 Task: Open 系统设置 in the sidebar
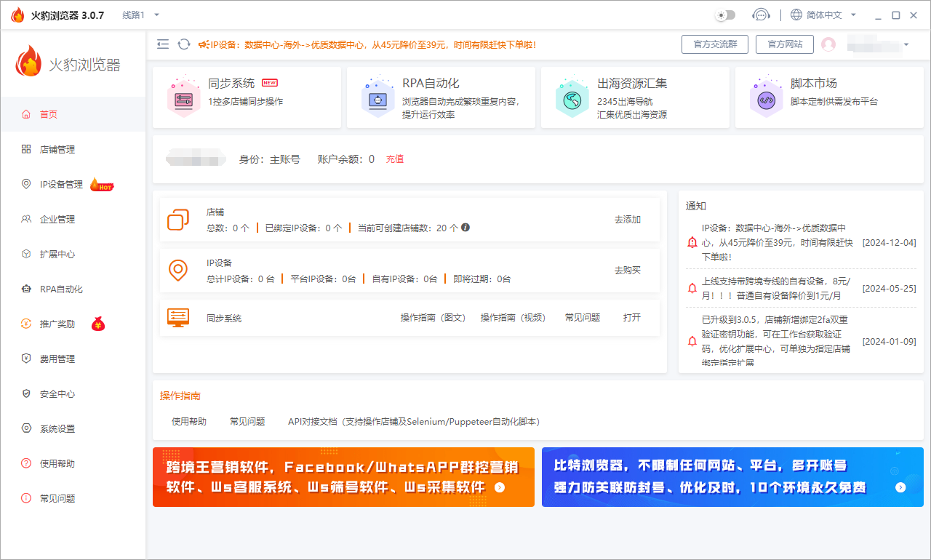(x=73, y=428)
